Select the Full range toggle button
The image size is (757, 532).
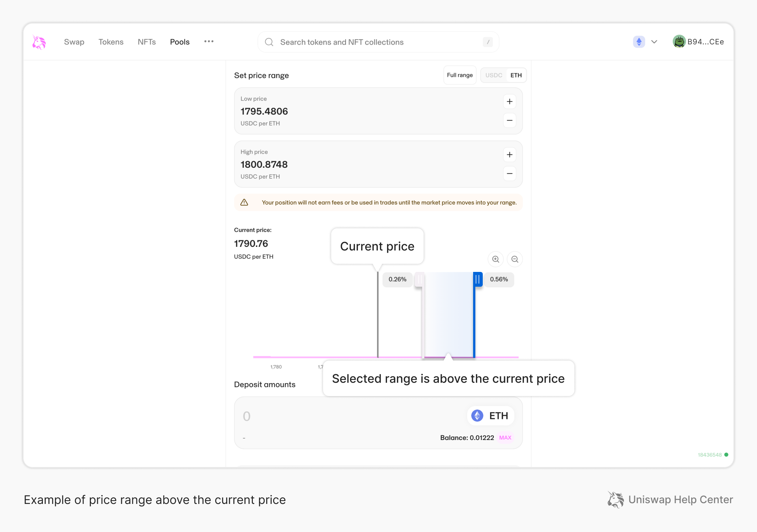coord(460,75)
